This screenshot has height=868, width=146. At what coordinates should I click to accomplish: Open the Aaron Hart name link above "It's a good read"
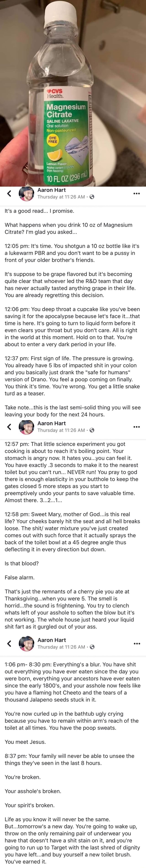(52, 190)
